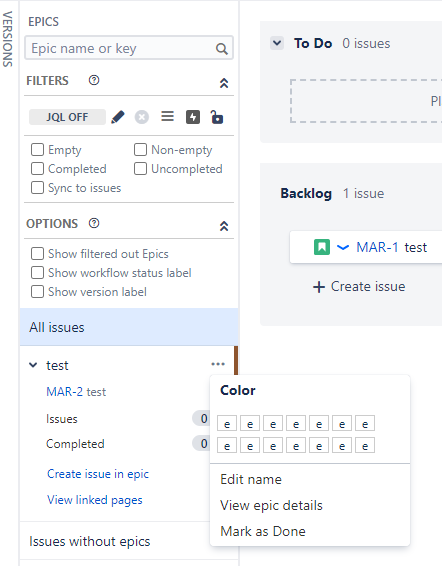Toggle Show workflow status label option
442x566 pixels.
[38, 273]
